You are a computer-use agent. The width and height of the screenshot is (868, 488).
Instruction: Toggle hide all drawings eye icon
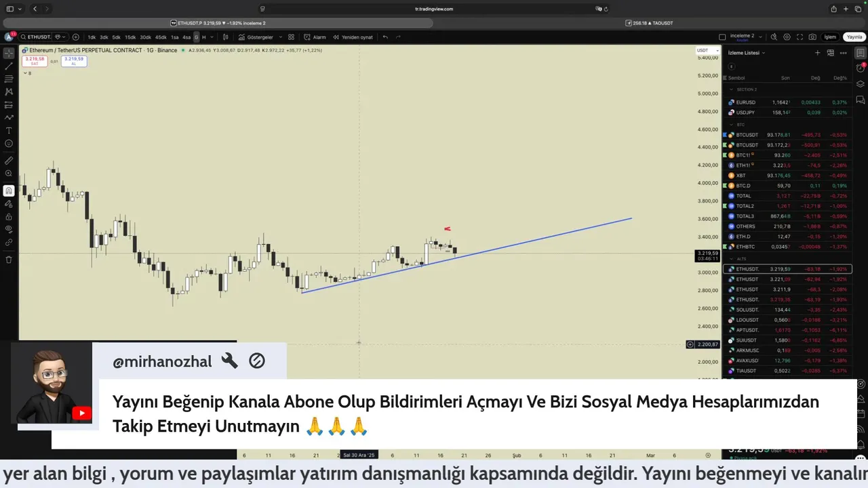pos(9,229)
